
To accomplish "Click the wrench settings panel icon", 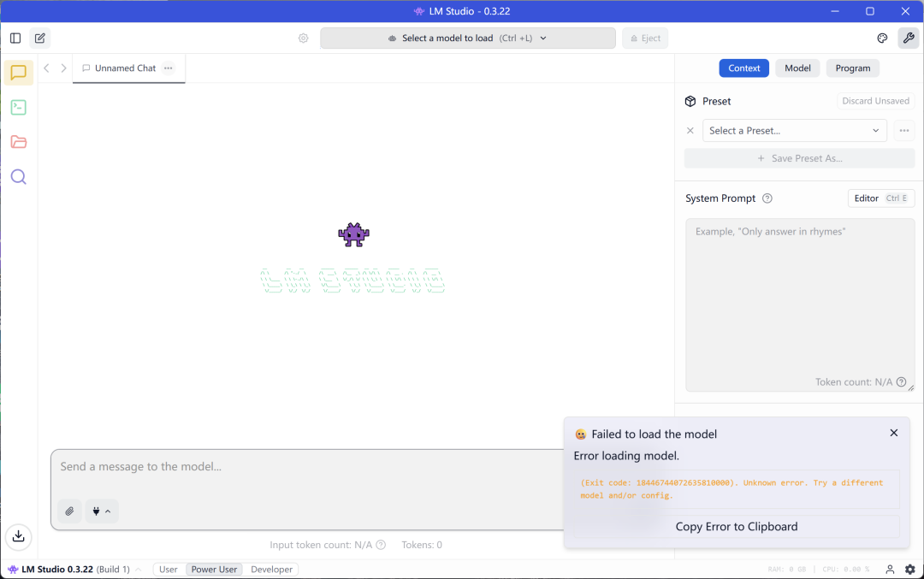I will click(x=908, y=38).
